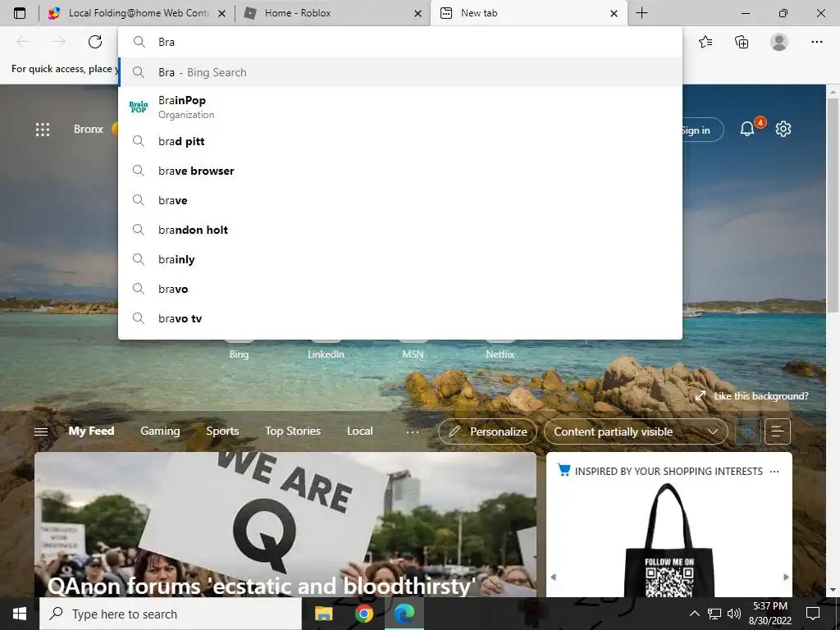Select 'bravo tv' suggestion
Viewport: 840px width, 630px height.
point(400,318)
